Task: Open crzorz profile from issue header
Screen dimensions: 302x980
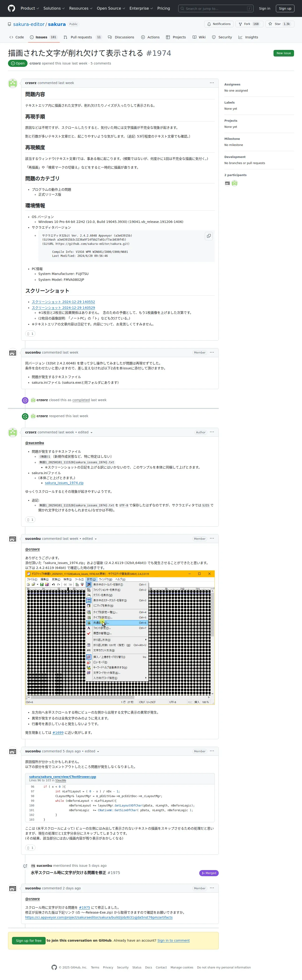Action: (35, 64)
